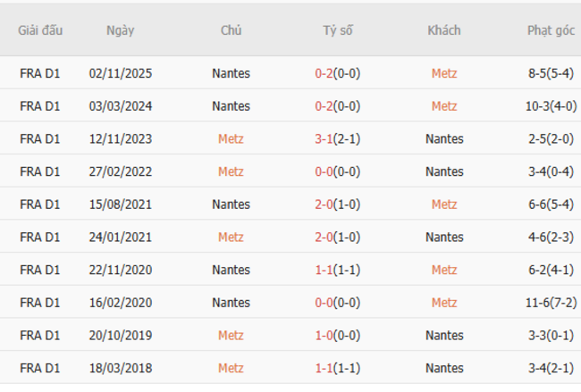Click the Phạt góc column header

click(551, 30)
